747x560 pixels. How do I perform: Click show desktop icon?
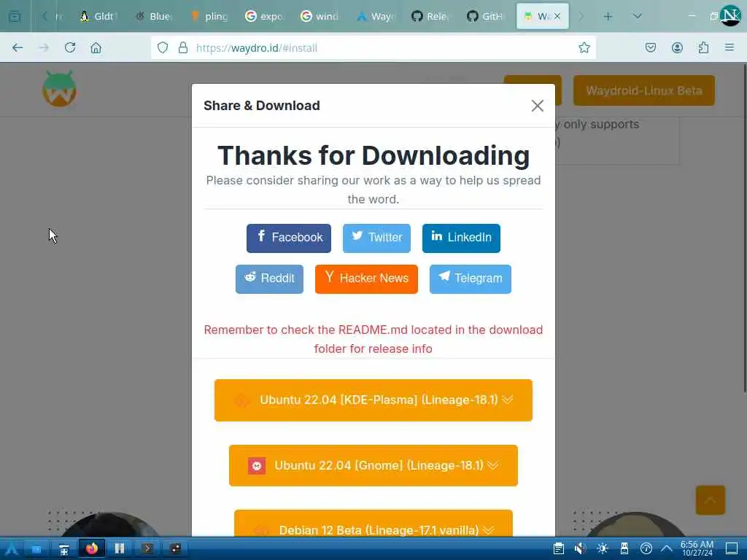pos(731,549)
